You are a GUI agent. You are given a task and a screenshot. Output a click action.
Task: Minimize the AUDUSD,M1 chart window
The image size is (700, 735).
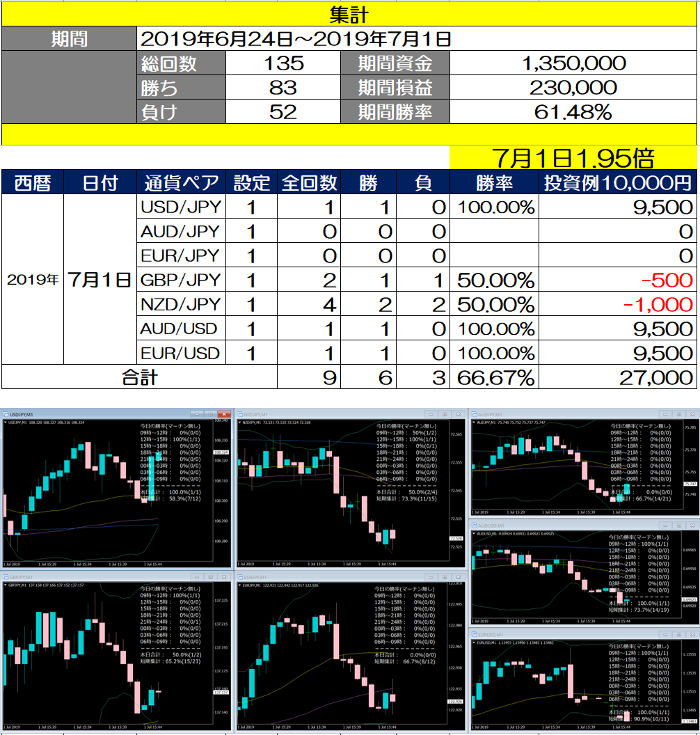(665, 526)
